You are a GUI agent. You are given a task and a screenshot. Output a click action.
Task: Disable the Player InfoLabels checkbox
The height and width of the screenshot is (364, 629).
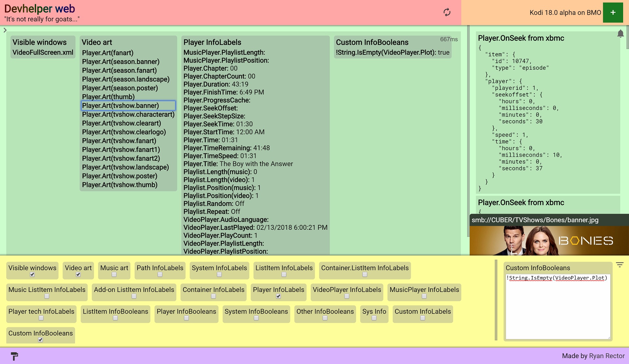tap(278, 296)
